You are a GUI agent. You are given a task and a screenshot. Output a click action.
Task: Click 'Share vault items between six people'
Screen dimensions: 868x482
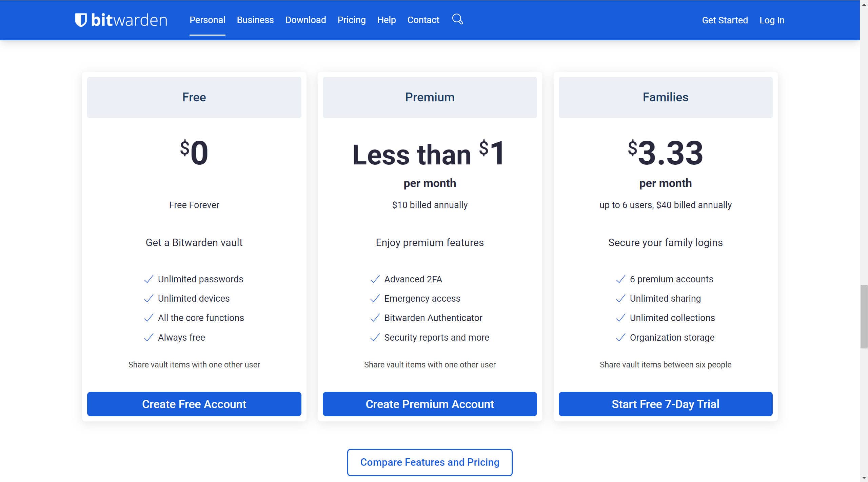pos(665,364)
